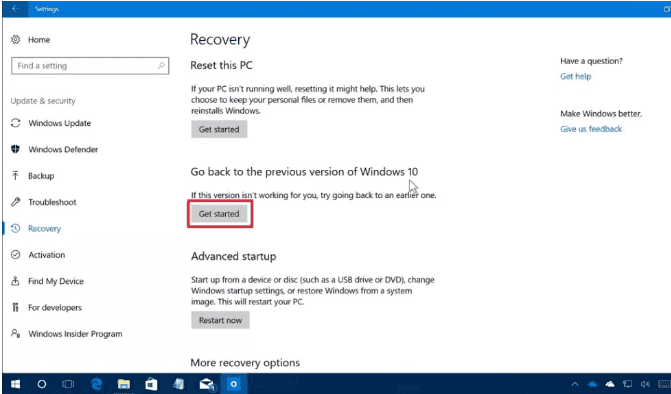Open File Explorer from the taskbar
The image size is (671, 394).
coord(124,384)
